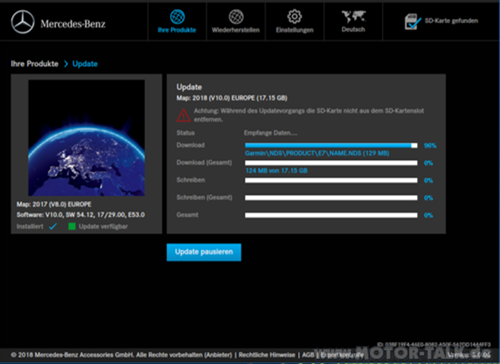
Task: Open the Deutsch language selection
Action: pos(353,22)
